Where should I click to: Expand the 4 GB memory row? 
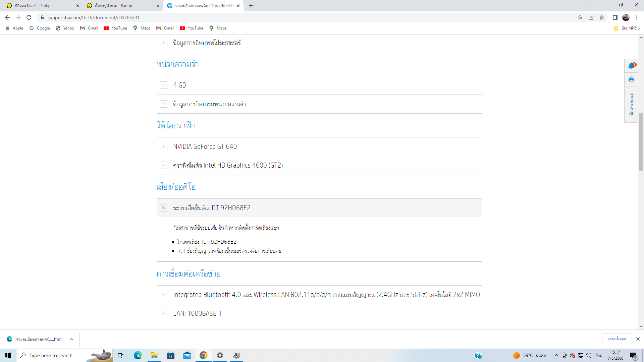pyautogui.click(x=319, y=85)
